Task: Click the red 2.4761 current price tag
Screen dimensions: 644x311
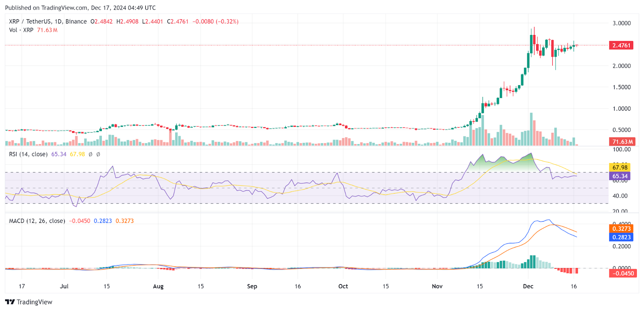Action: pyautogui.click(x=621, y=45)
